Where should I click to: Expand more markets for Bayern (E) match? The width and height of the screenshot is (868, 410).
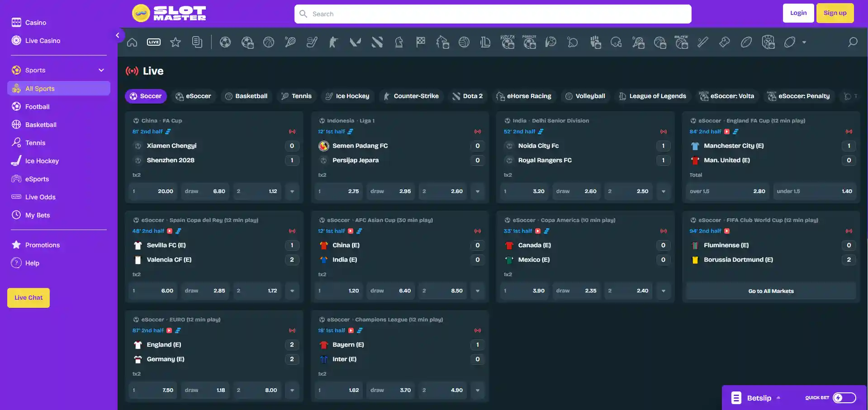click(x=478, y=390)
